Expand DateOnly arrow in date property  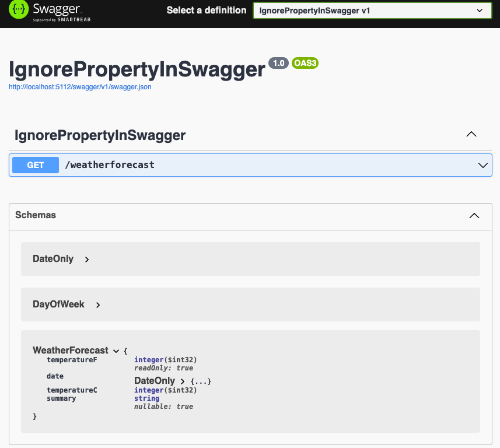183,381
